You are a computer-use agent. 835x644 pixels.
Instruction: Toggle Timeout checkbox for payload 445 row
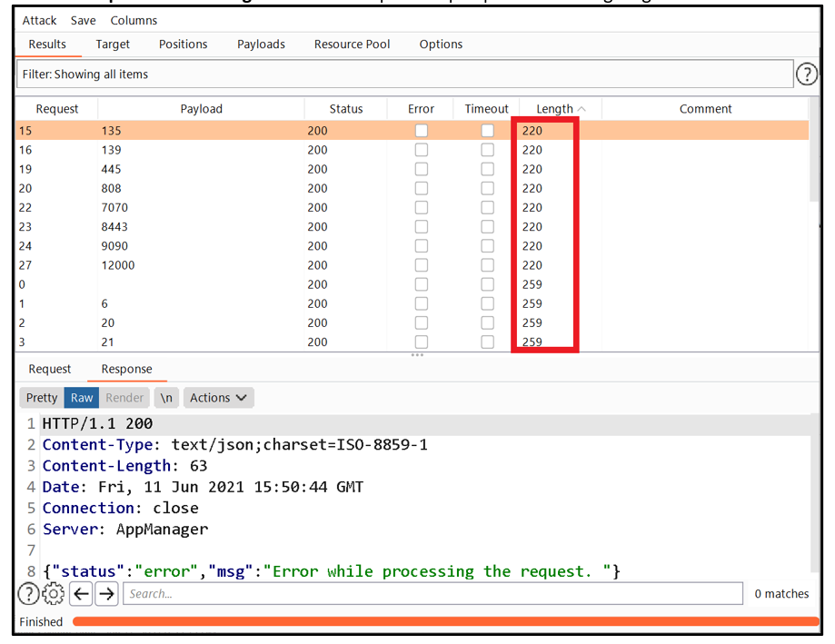tap(487, 169)
